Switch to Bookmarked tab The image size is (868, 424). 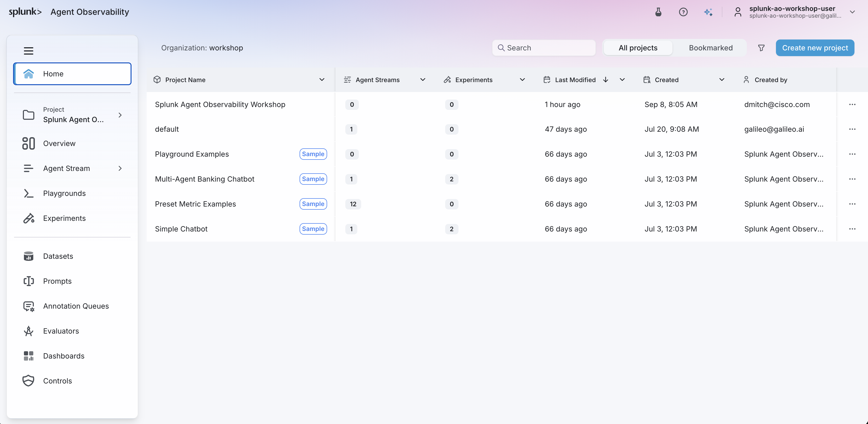[711, 48]
